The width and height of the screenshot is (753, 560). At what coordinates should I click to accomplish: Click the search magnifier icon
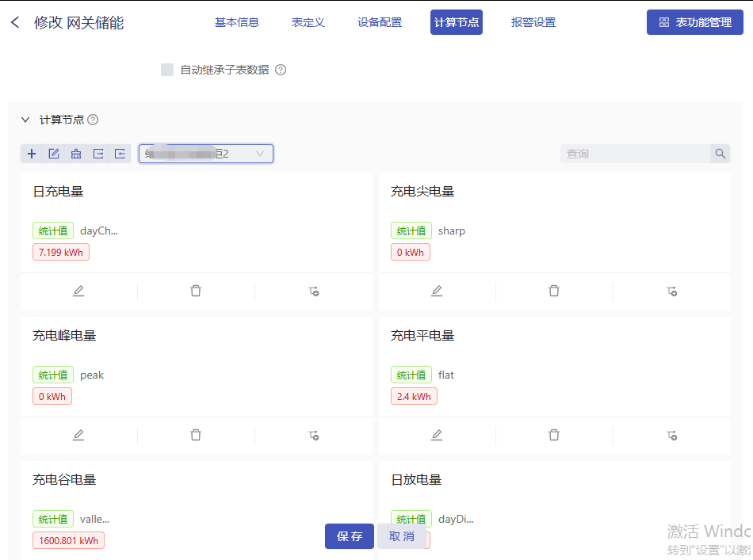pyautogui.click(x=720, y=154)
